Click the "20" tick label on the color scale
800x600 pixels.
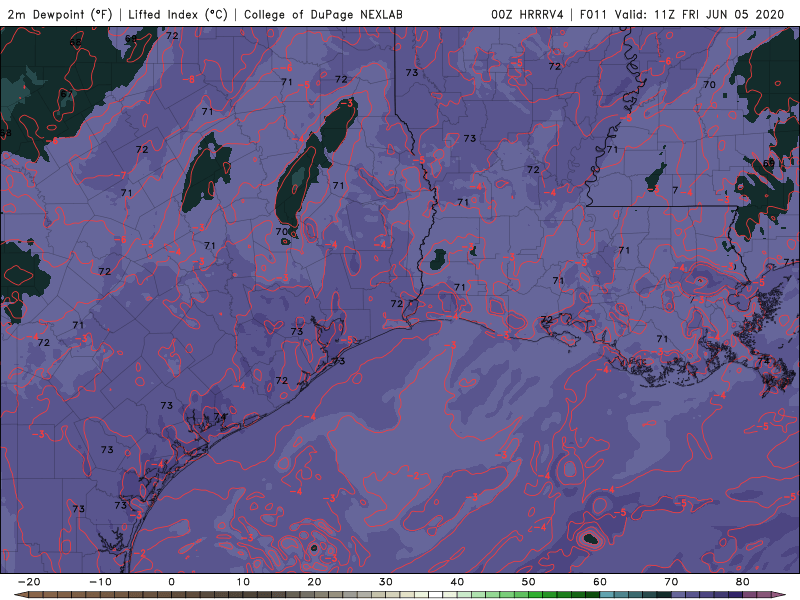tap(314, 582)
